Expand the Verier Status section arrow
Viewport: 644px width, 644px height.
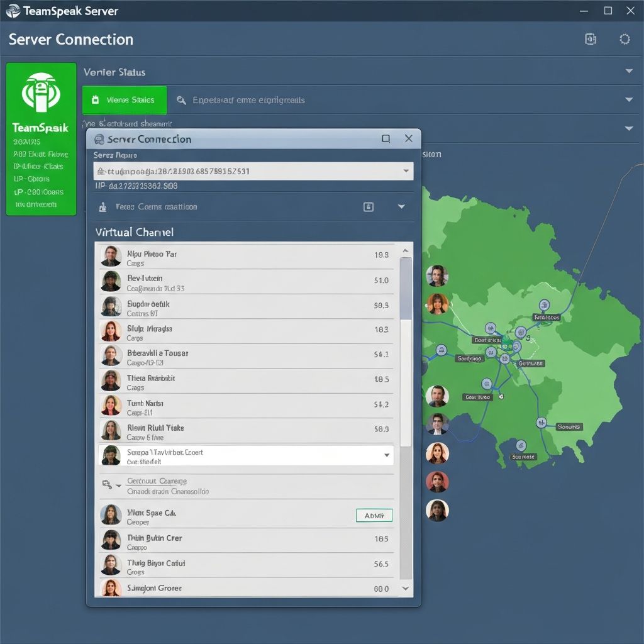click(629, 72)
